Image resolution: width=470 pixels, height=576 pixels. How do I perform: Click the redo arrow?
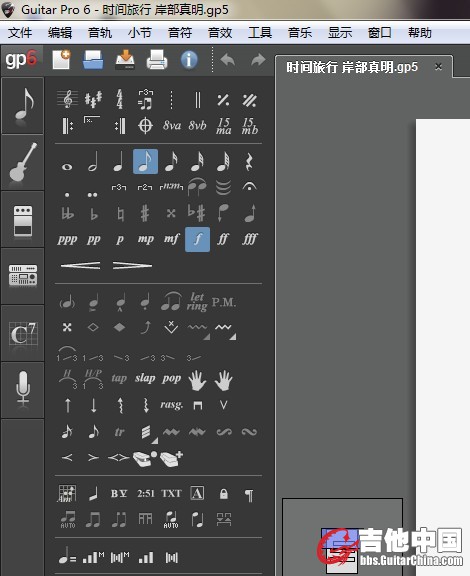coord(258,60)
